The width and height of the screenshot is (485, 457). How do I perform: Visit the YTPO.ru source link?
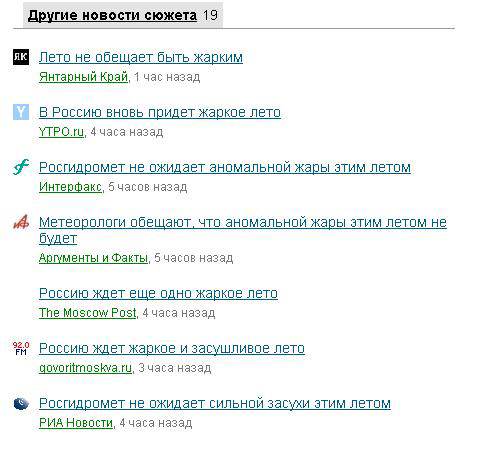[x=61, y=132]
